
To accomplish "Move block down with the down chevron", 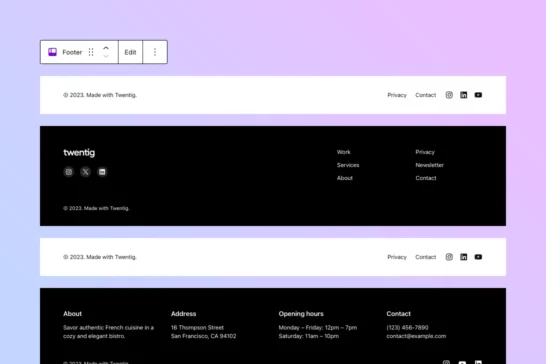I will point(106,56).
